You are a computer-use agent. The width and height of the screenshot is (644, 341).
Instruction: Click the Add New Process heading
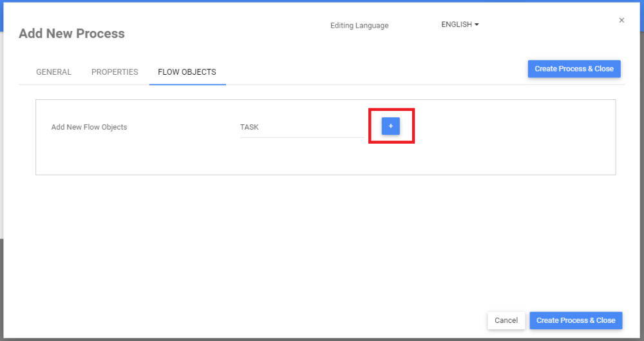click(71, 34)
